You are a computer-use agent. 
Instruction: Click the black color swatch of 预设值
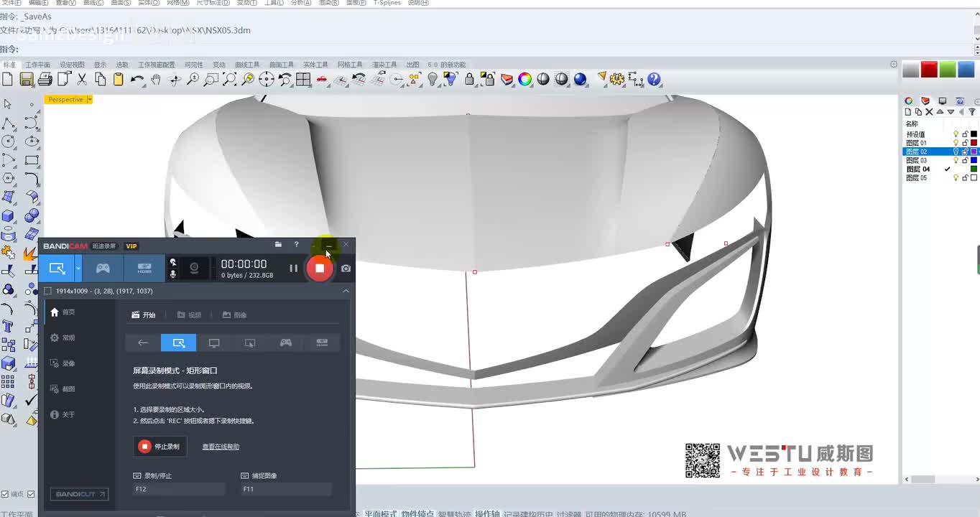coord(974,134)
